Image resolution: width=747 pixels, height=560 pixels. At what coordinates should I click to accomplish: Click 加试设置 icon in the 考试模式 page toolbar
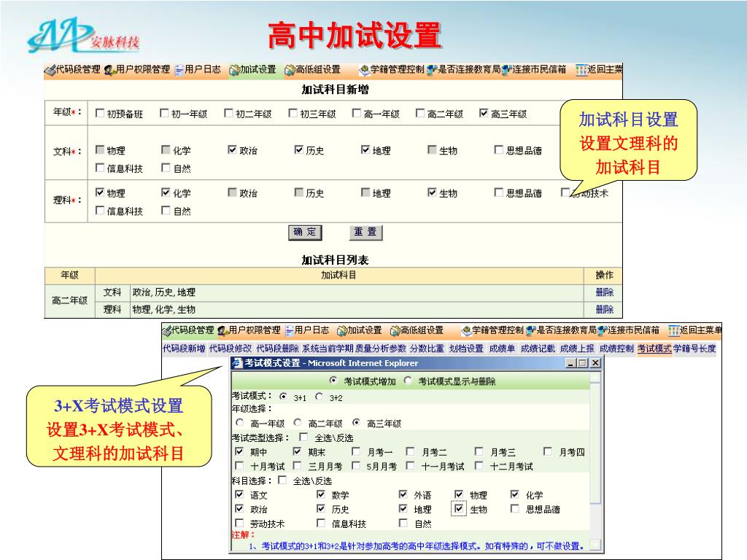tap(341, 330)
